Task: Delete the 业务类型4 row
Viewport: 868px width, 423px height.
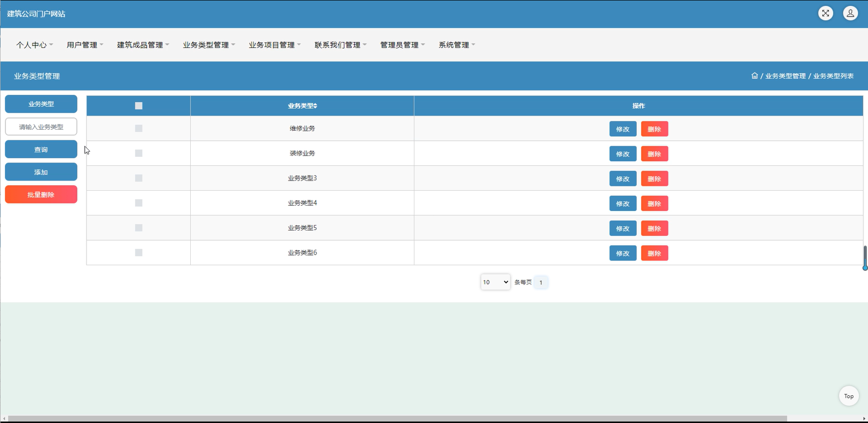Action: pyautogui.click(x=655, y=204)
